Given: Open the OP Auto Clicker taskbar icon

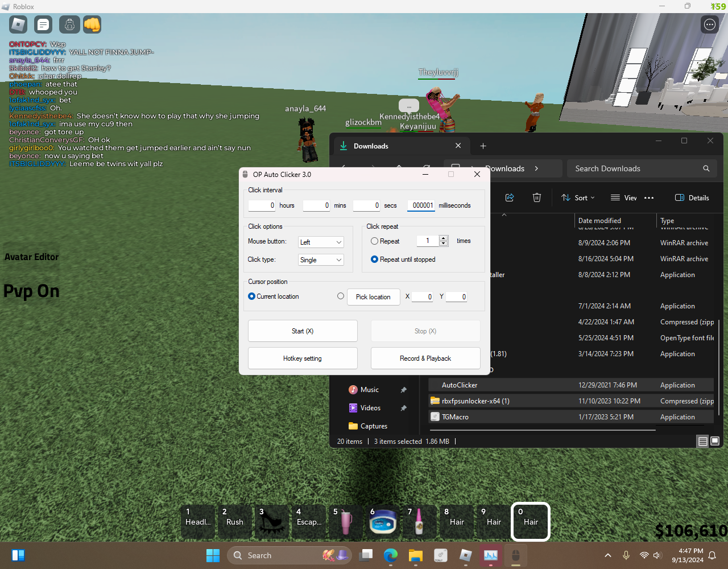Looking at the screenshot, I should point(516,555).
